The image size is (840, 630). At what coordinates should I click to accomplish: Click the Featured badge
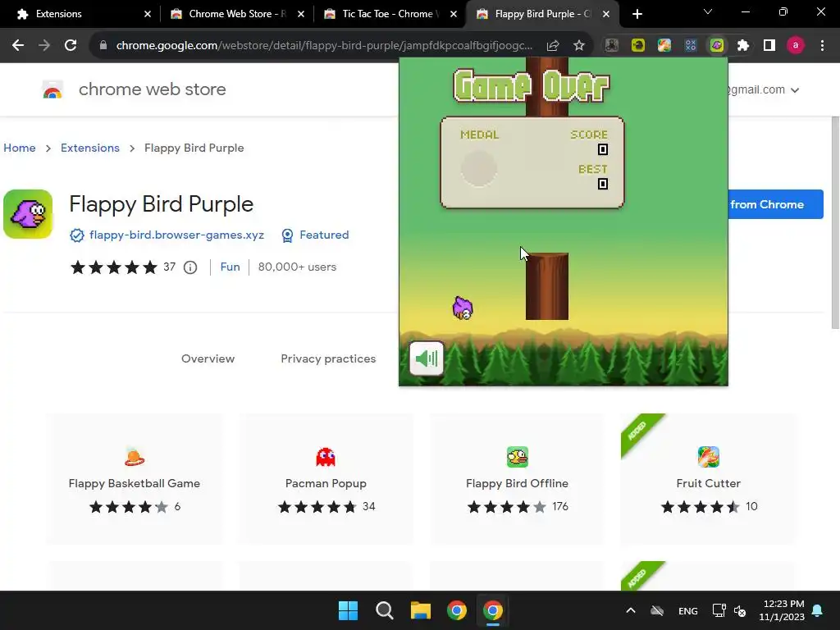point(315,235)
